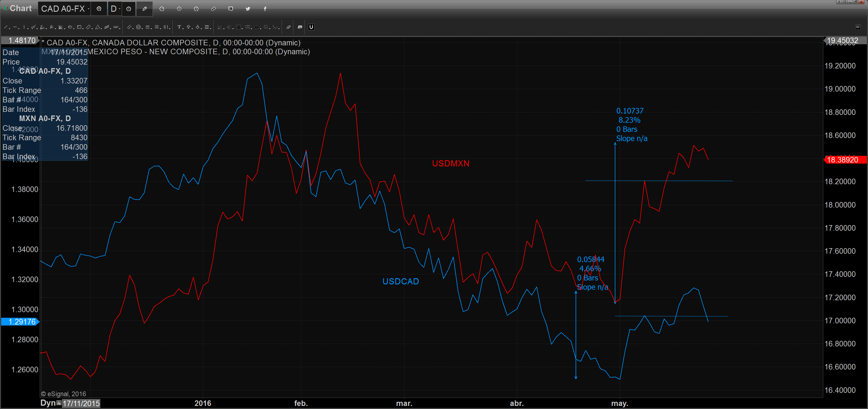Click the 17/11/2015 date field

point(81,403)
